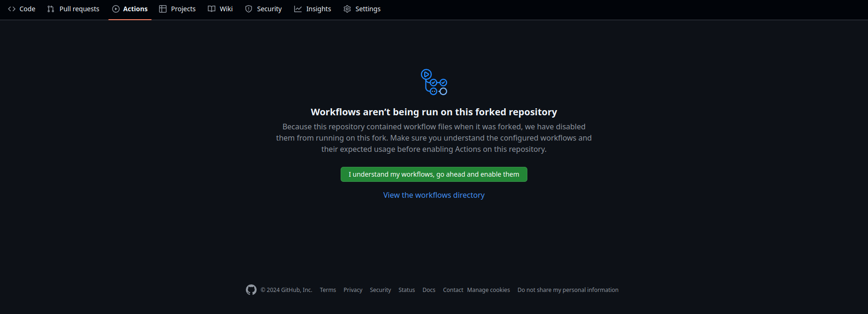Open the repository Settings tab
The image size is (868, 314).
tap(362, 9)
